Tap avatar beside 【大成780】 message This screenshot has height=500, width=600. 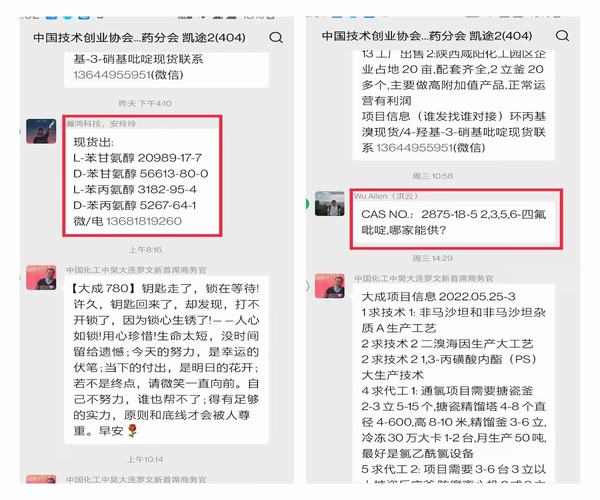[x=41, y=278]
